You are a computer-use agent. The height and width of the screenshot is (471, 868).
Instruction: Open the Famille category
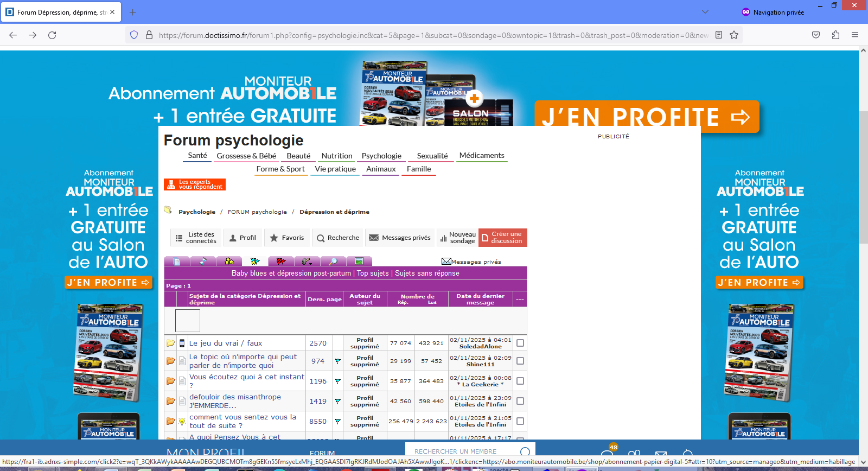(419, 169)
